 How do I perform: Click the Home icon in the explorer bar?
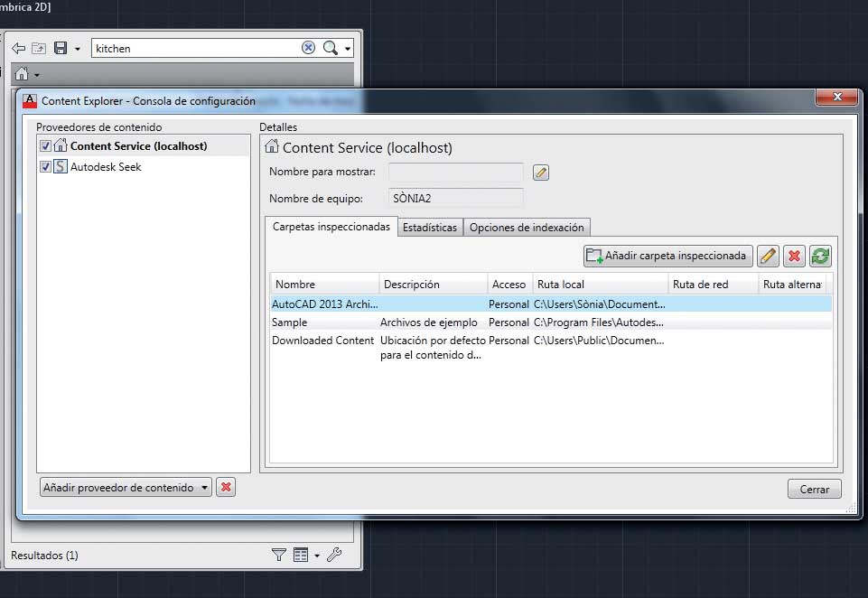pyautogui.click(x=22, y=74)
